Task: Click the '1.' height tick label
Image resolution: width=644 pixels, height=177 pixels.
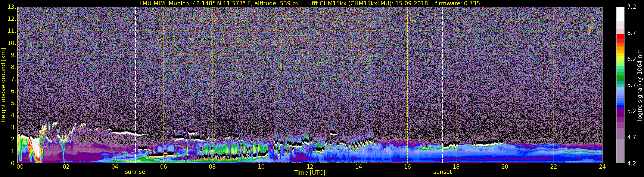Action: (13, 151)
